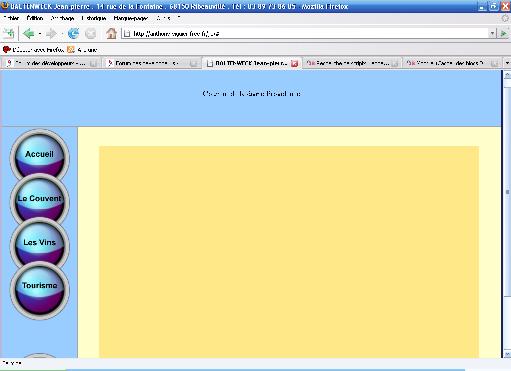This screenshot has height=371, width=511.
Task: Open the Affichage menu
Action: click(x=62, y=18)
